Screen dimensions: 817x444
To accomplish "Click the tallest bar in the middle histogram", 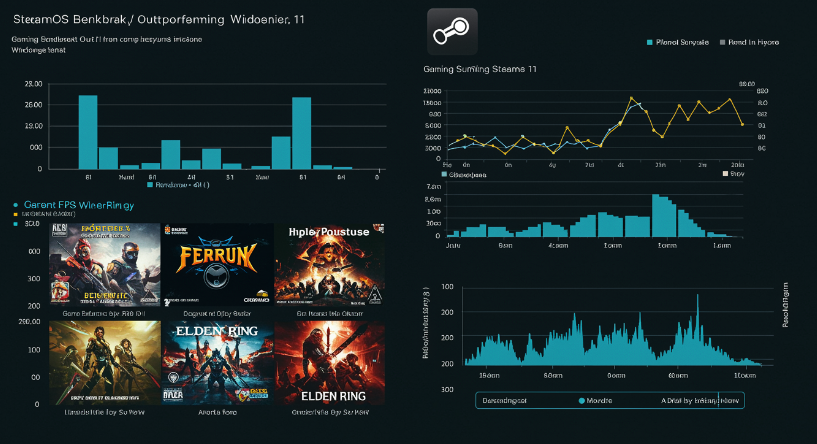I will (x=660, y=216).
